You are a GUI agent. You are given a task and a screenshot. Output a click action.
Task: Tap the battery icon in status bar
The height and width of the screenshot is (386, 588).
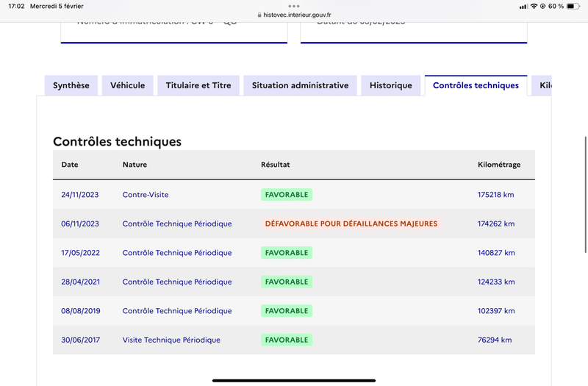click(573, 7)
